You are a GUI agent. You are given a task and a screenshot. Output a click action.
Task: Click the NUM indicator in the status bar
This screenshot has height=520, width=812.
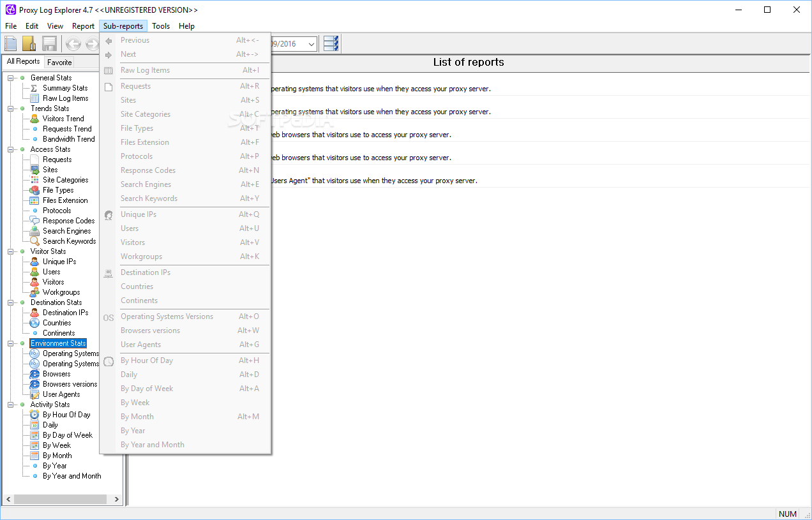pyautogui.click(x=788, y=514)
